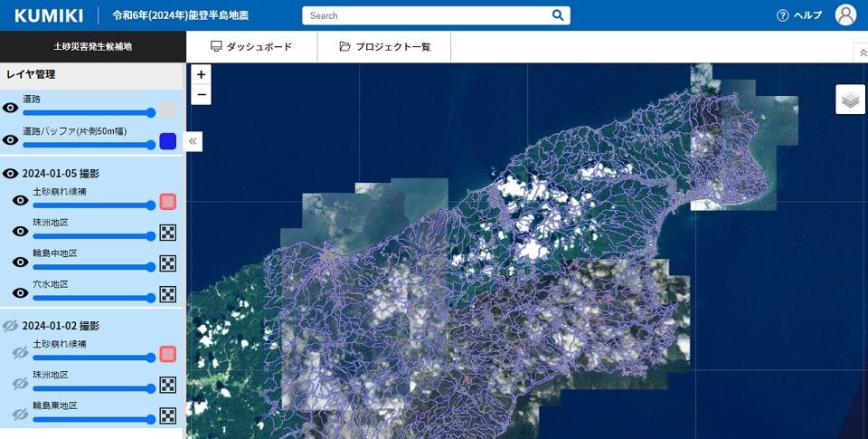Click the blue color swatch for 道路バッファ
This screenshot has height=439, width=868.
167,140
